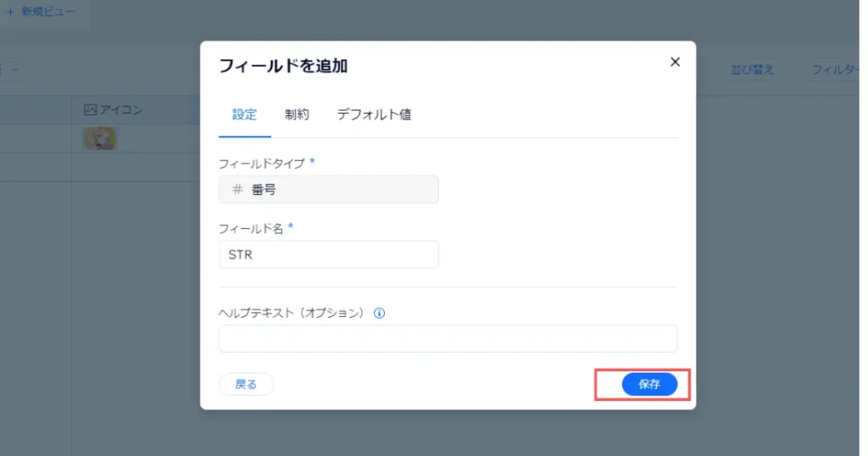Click the フィールド名 input containing STR
The height and width of the screenshot is (456, 868).
328,254
